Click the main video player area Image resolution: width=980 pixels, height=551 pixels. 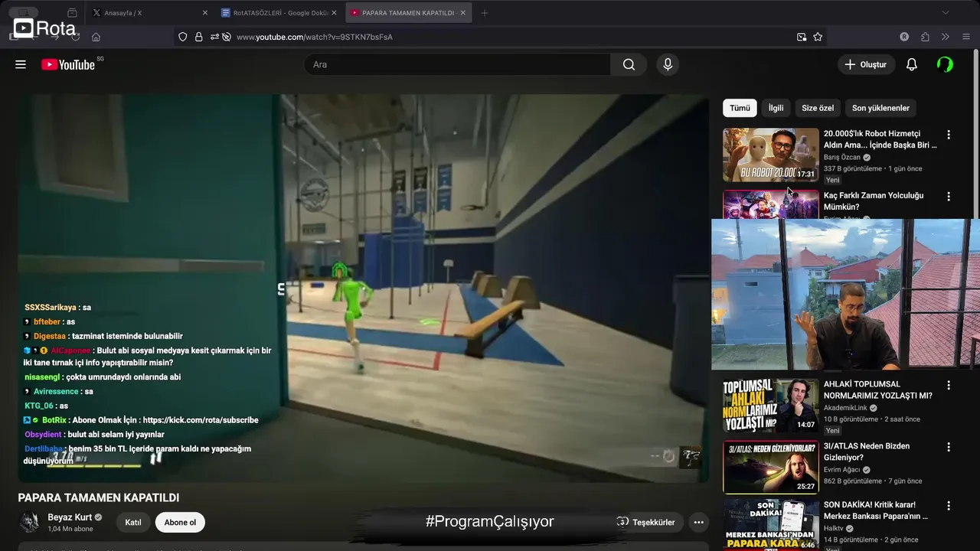click(364, 288)
